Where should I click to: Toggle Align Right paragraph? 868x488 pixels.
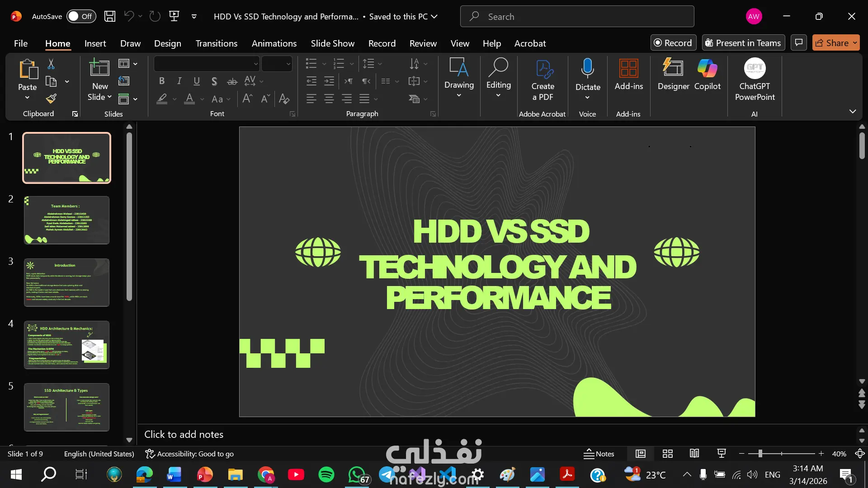(347, 99)
